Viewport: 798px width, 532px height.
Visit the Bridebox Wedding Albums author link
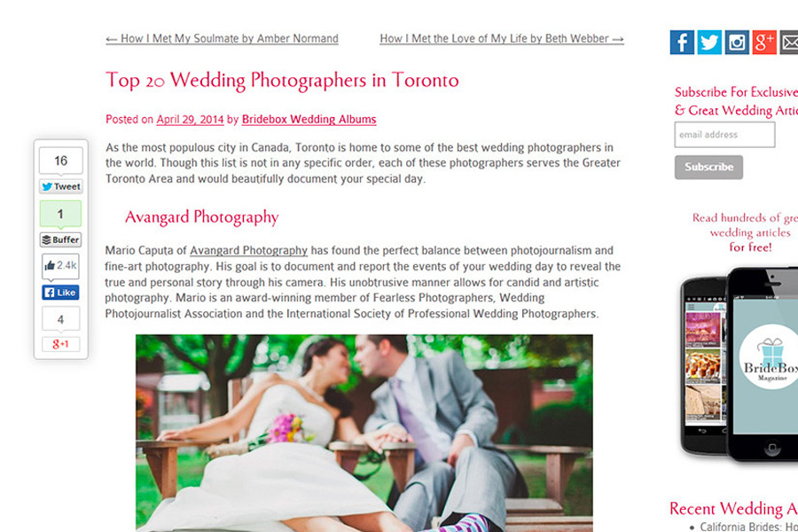pyautogui.click(x=309, y=120)
